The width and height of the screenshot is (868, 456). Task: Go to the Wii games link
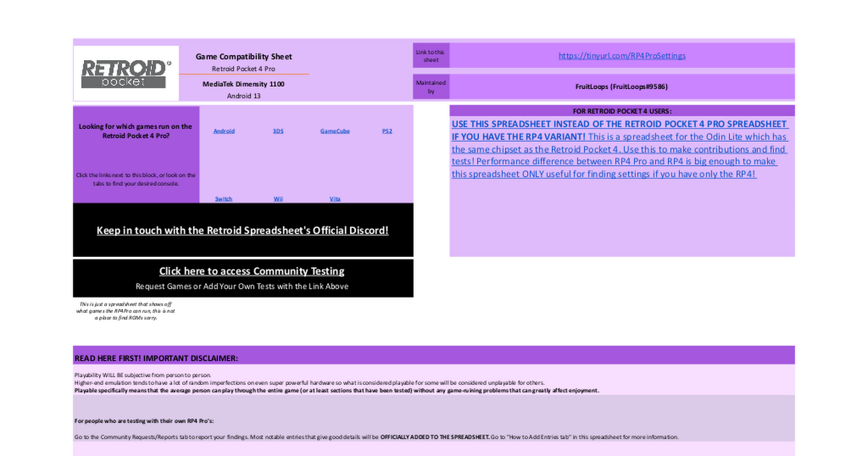coord(278,198)
